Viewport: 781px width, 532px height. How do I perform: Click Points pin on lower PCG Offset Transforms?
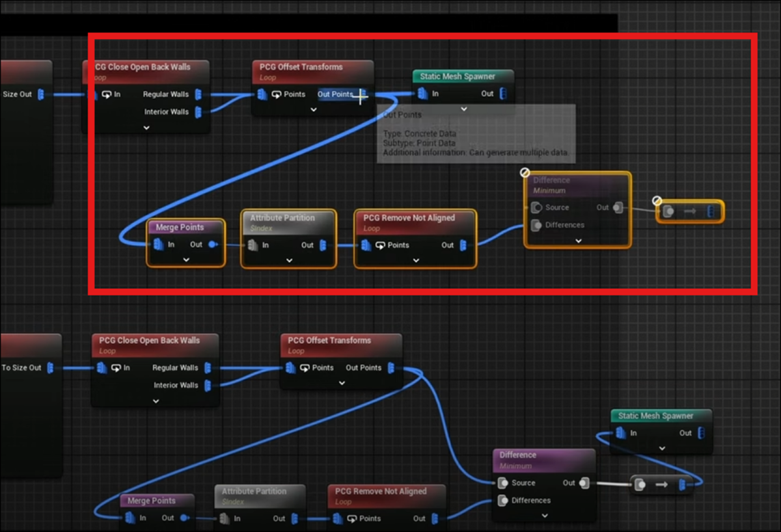(290, 367)
